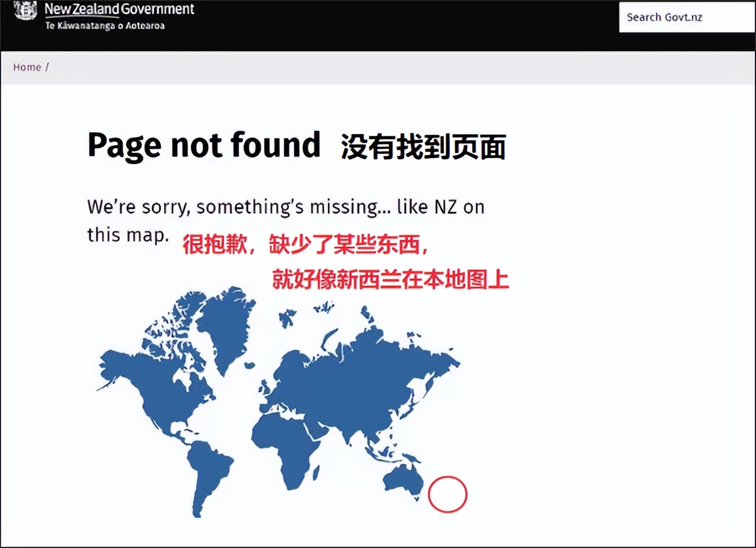The width and height of the screenshot is (756, 548).
Task: Select the Page not found heading
Action: click(204, 145)
